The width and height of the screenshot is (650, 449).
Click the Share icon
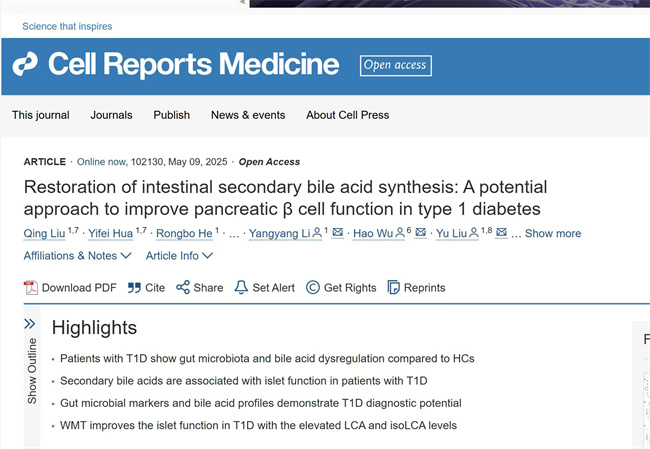pyautogui.click(x=183, y=288)
